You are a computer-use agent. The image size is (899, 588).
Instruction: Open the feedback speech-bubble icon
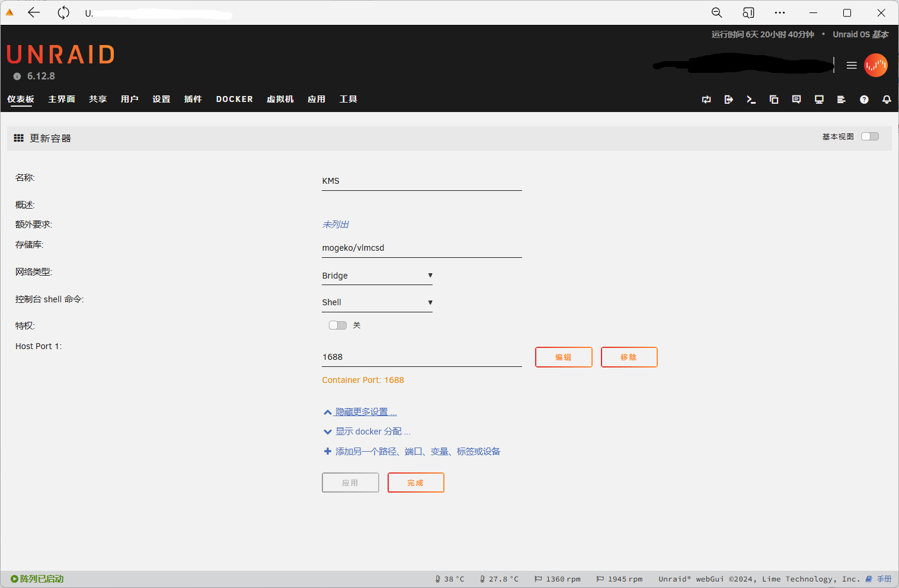pyautogui.click(x=796, y=100)
